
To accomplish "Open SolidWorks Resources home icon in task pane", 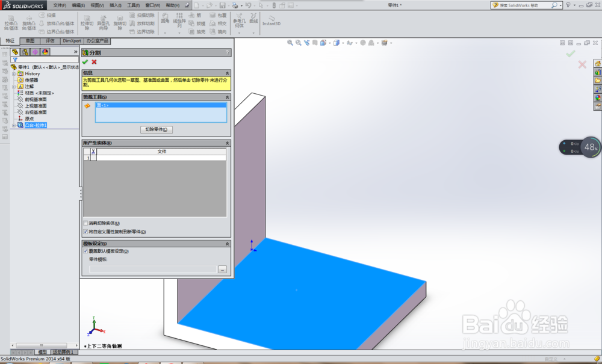I will (x=598, y=63).
